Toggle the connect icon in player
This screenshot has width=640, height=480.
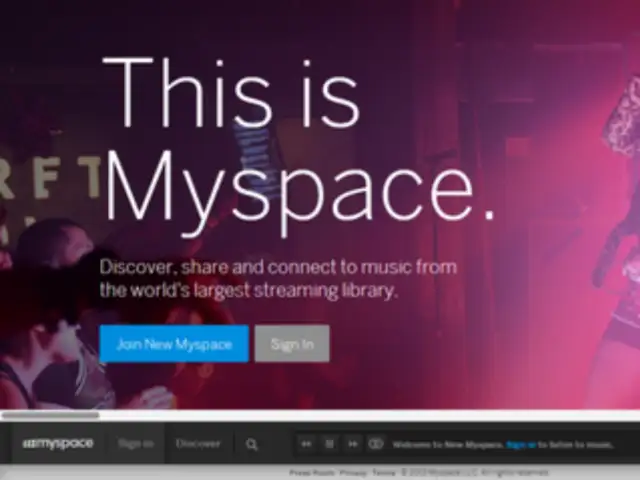376,444
